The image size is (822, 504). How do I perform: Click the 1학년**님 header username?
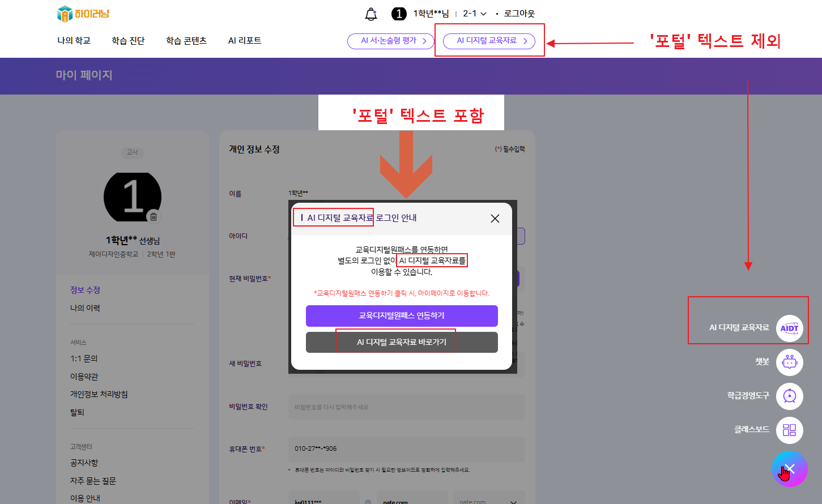coord(431,14)
